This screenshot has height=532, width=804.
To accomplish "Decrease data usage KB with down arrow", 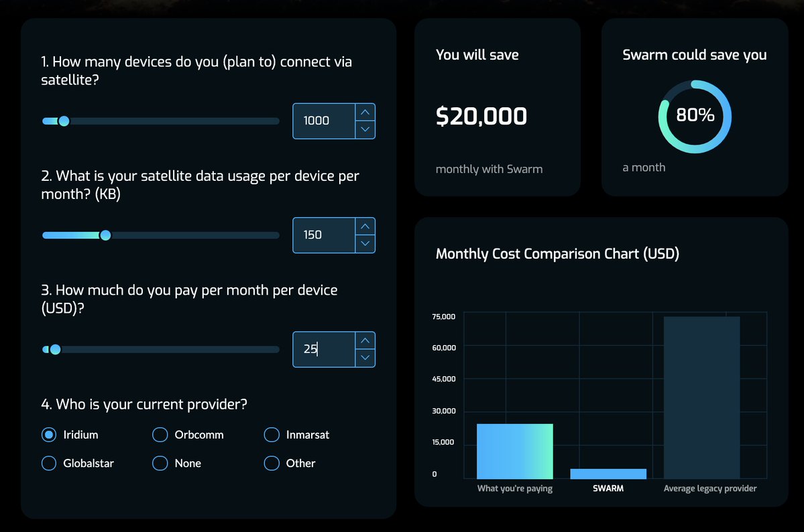I will coord(365,243).
